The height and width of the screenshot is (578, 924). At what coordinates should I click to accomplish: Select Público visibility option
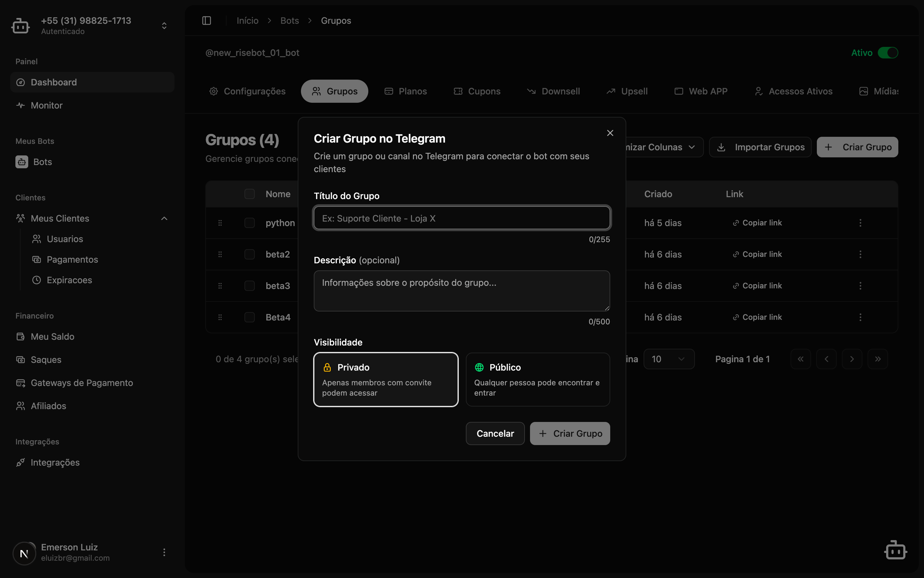click(x=538, y=379)
